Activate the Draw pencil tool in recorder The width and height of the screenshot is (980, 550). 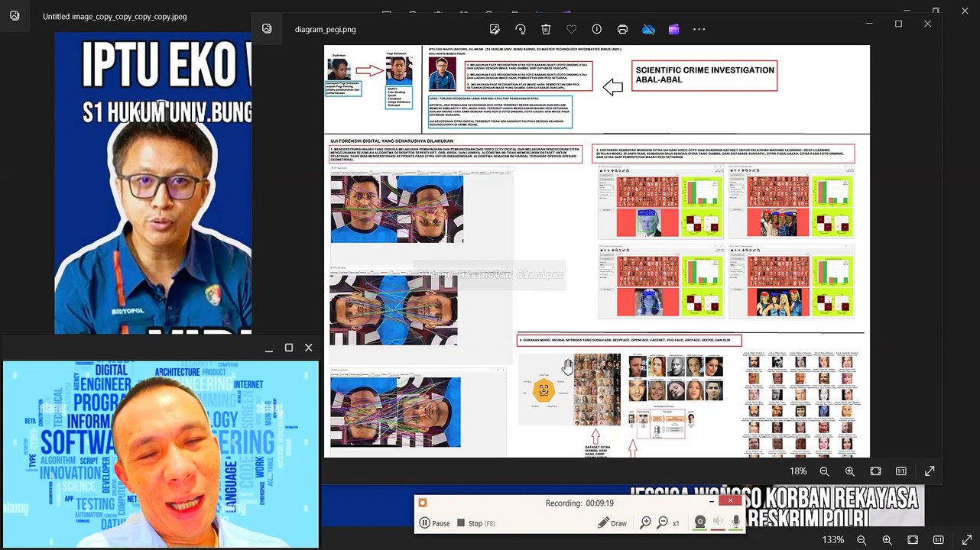click(x=612, y=523)
